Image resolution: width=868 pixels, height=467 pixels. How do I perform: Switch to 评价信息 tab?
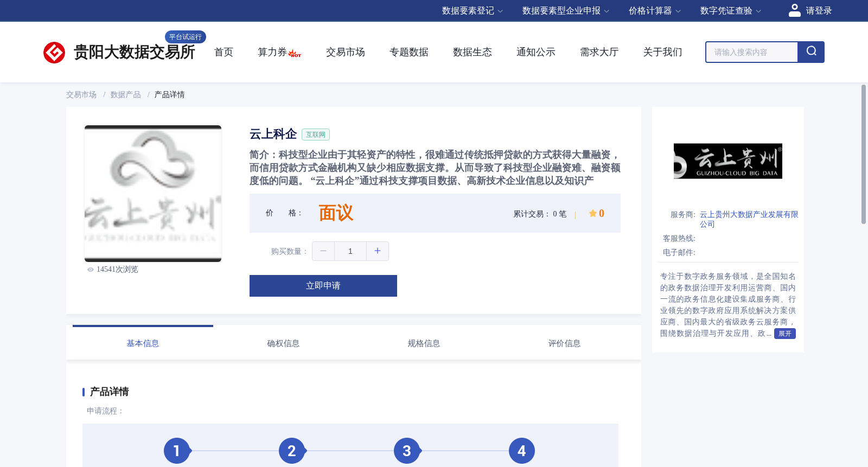(x=564, y=343)
